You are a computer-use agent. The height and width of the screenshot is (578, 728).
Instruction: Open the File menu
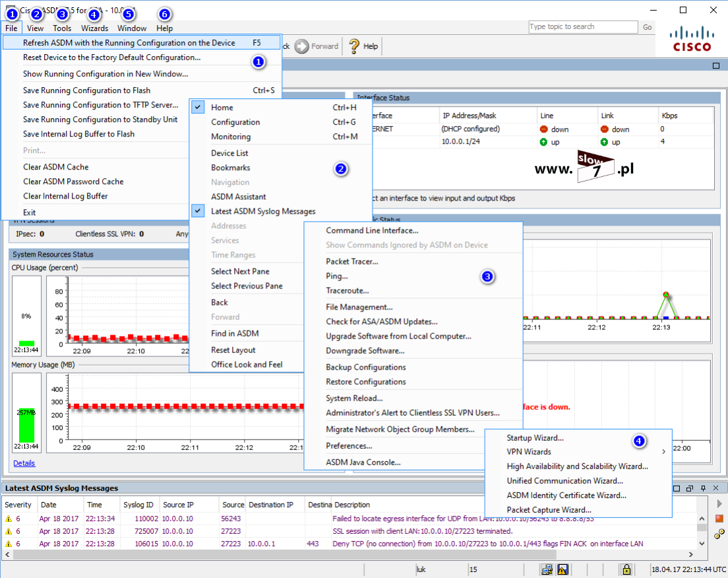[x=12, y=28]
